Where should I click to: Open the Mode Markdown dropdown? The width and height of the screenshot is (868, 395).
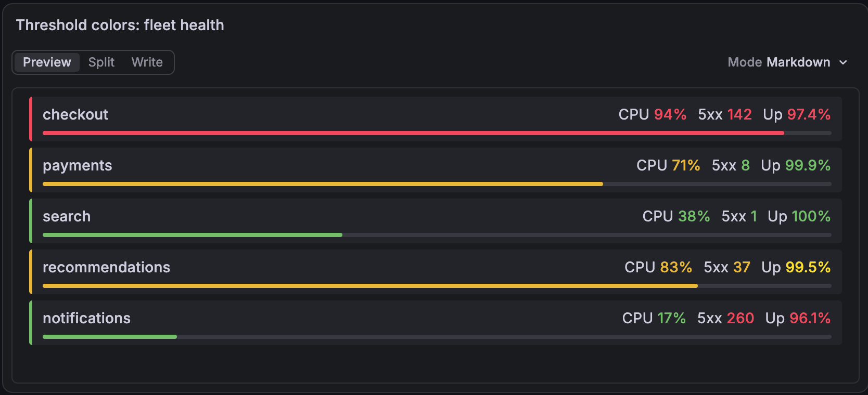tap(787, 62)
